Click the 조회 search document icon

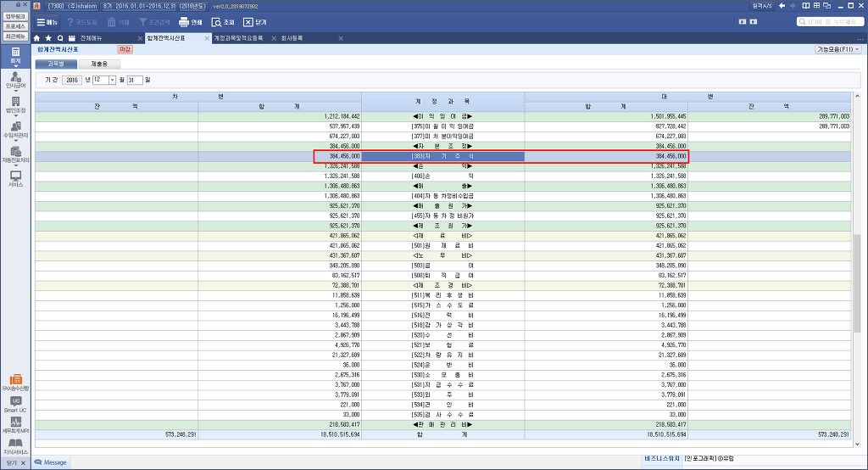click(216, 22)
